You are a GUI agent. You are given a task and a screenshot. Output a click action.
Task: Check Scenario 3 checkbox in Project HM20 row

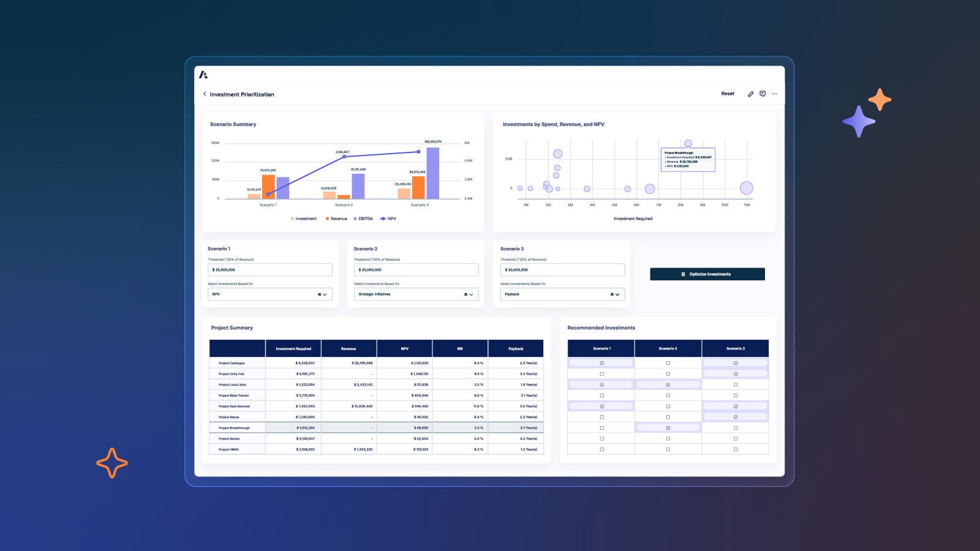pyautogui.click(x=736, y=449)
